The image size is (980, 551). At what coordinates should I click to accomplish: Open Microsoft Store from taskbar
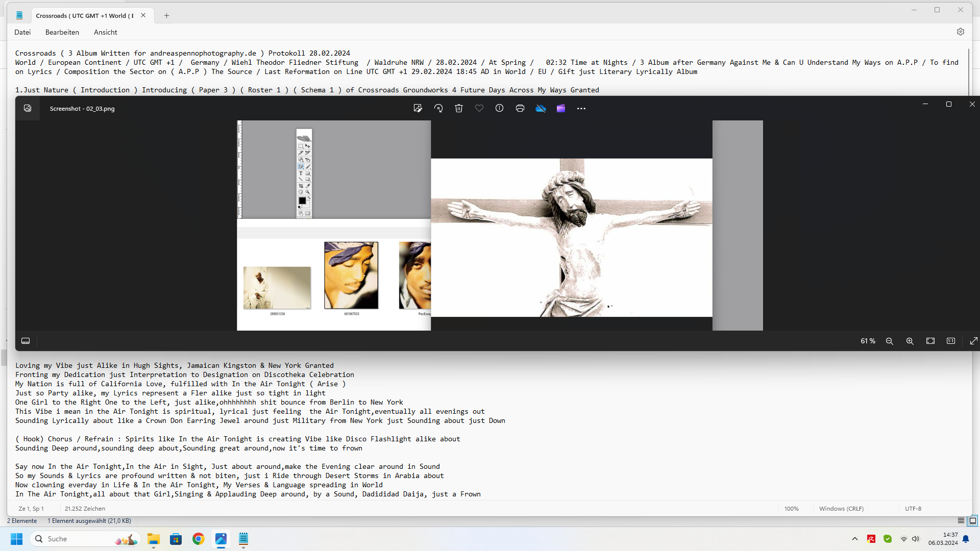(x=176, y=539)
